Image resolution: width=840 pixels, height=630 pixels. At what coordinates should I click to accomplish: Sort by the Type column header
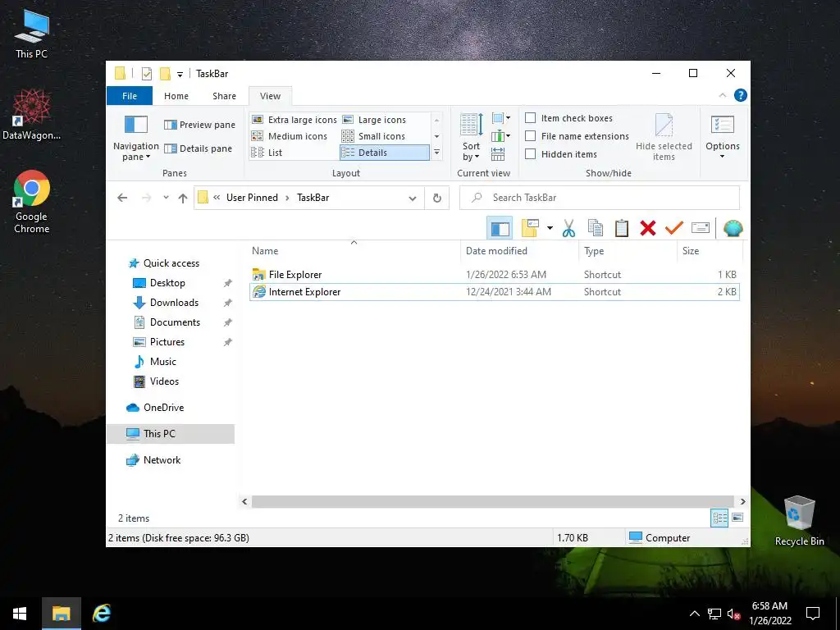(x=628, y=251)
